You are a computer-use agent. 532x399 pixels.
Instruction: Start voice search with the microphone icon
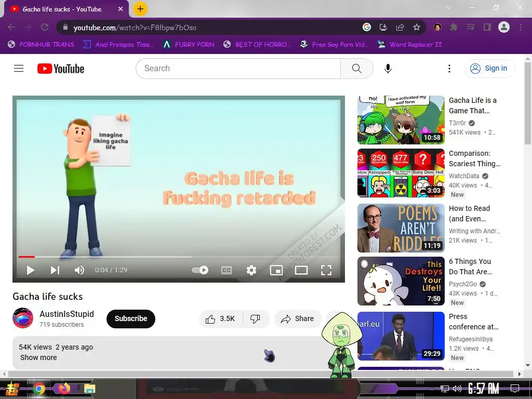[388, 69]
